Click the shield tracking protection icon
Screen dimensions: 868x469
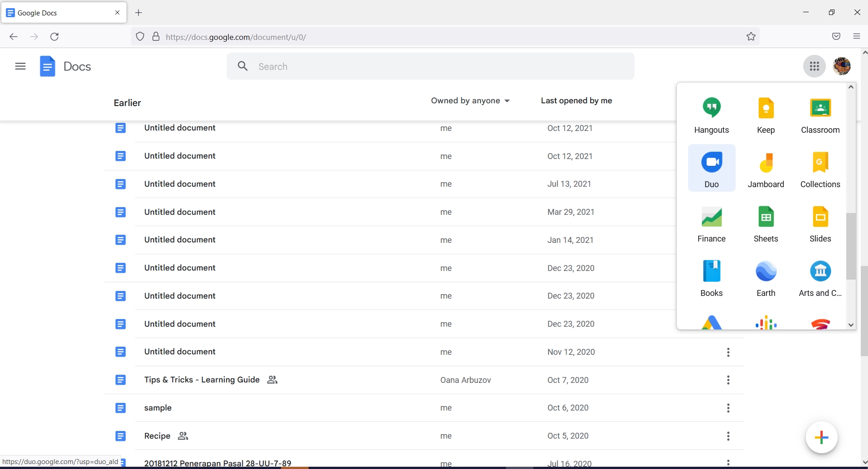coord(140,37)
